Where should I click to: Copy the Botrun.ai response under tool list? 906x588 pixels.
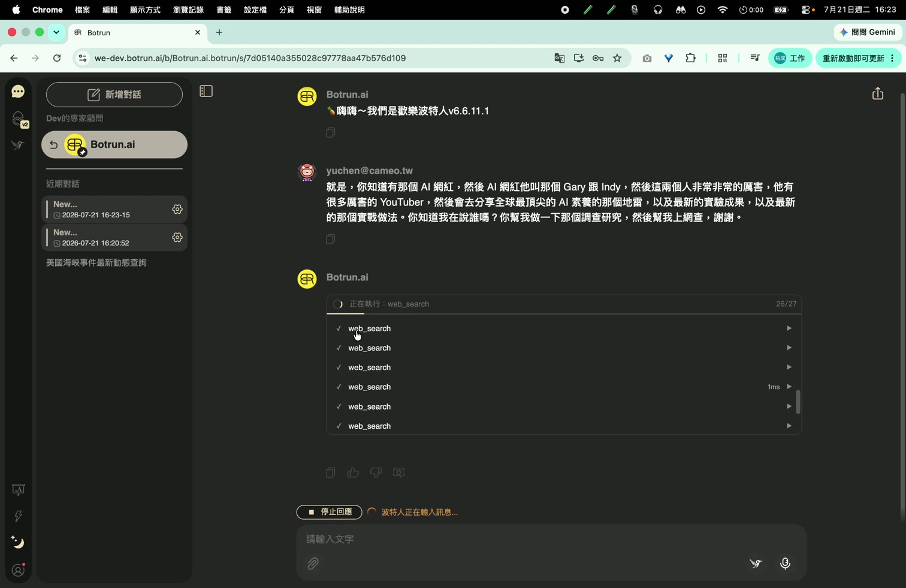pyautogui.click(x=330, y=472)
